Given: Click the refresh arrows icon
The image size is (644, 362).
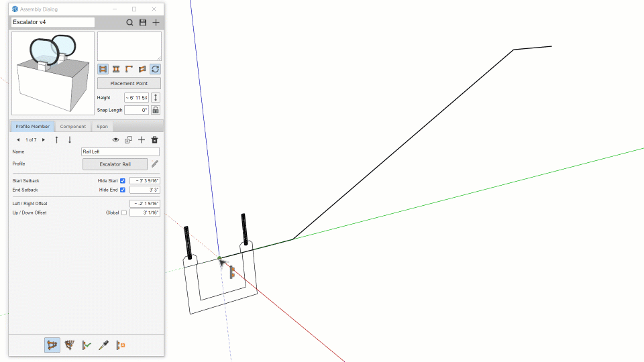Looking at the screenshot, I should pos(155,69).
